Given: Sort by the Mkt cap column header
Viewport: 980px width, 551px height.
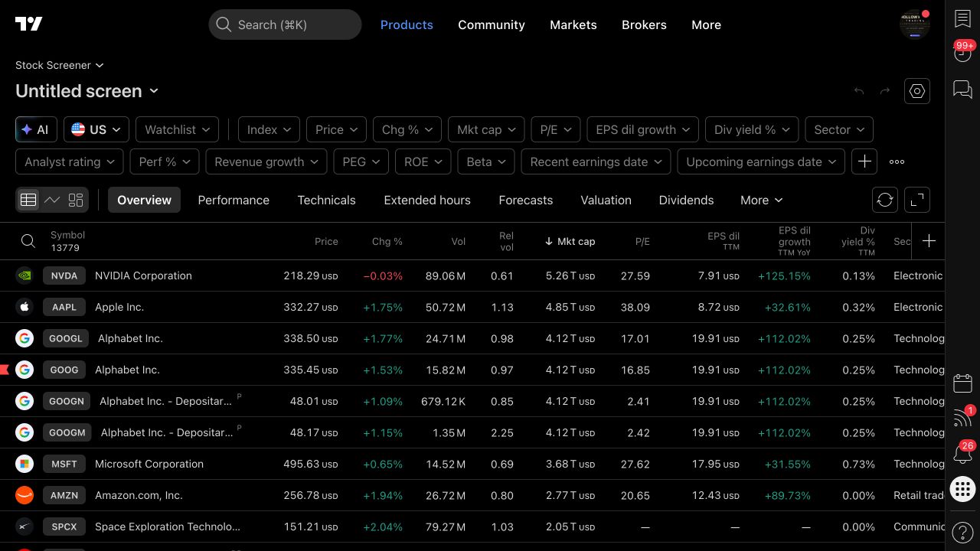Looking at the screenshot, I should (x=570, y=241).
